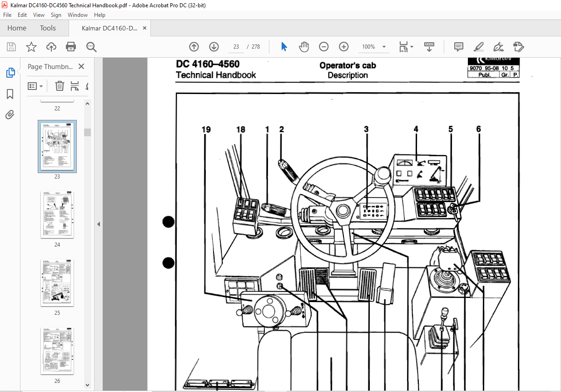Image resolution: width=561 pixels, height=392 pixels.
Task: Click the 'DC 4160–4560' title text
Action: 208,64
